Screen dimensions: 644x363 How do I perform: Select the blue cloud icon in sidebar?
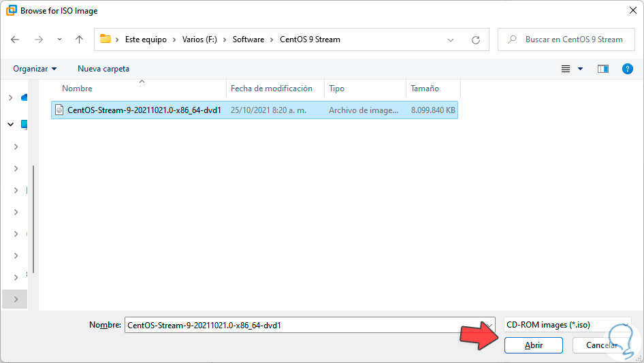coord(25,97)
